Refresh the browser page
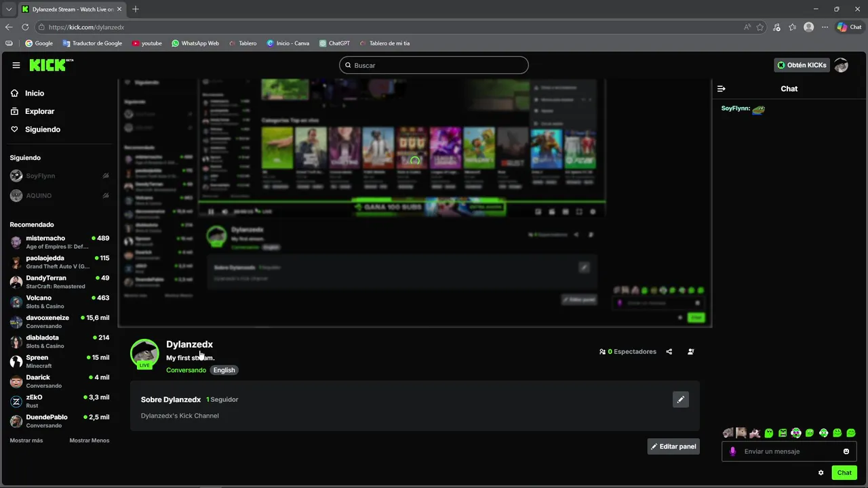 (25, 27)
